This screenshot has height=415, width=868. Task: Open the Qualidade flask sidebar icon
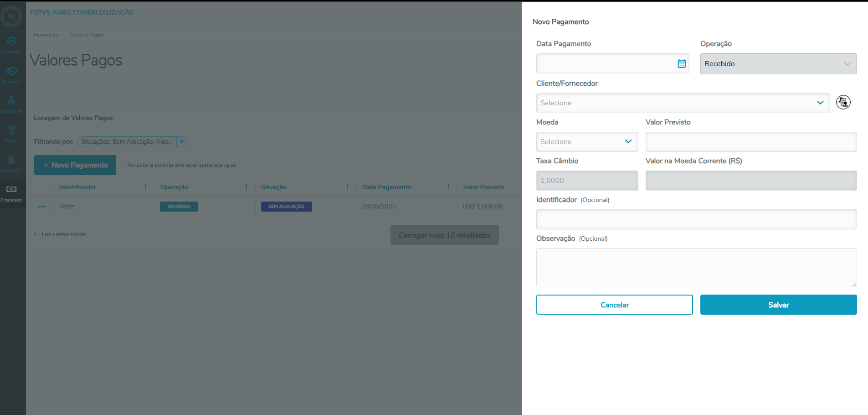point(11,104)
